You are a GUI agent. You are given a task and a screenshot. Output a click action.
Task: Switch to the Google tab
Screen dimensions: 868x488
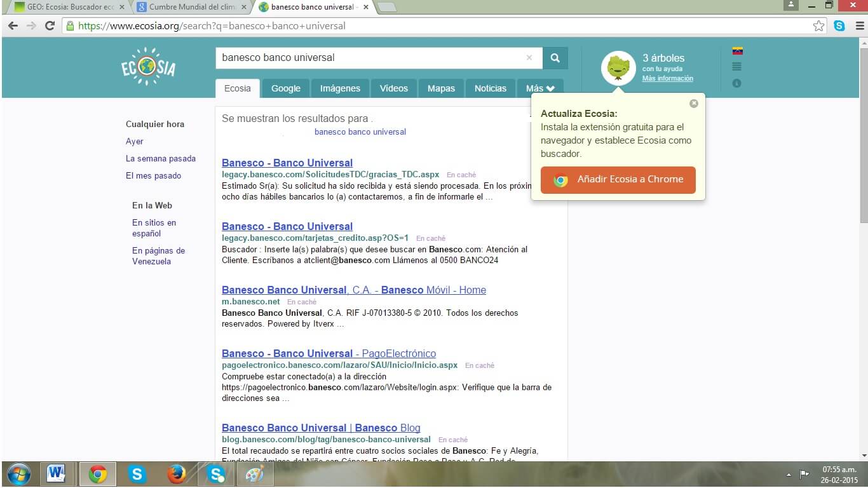pos(286,88)
